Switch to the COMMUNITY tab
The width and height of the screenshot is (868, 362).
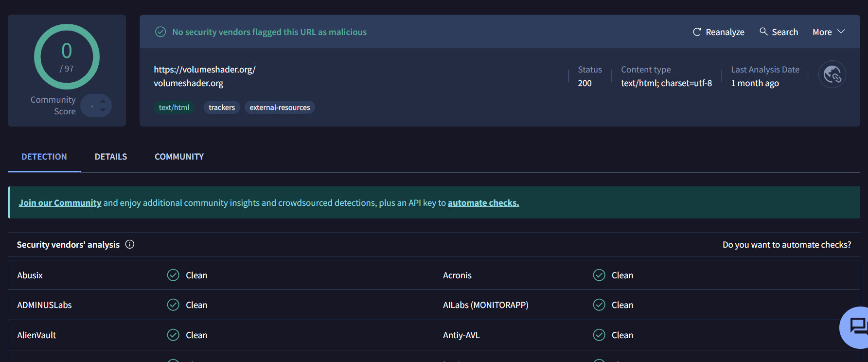click(x=179, y=157)
